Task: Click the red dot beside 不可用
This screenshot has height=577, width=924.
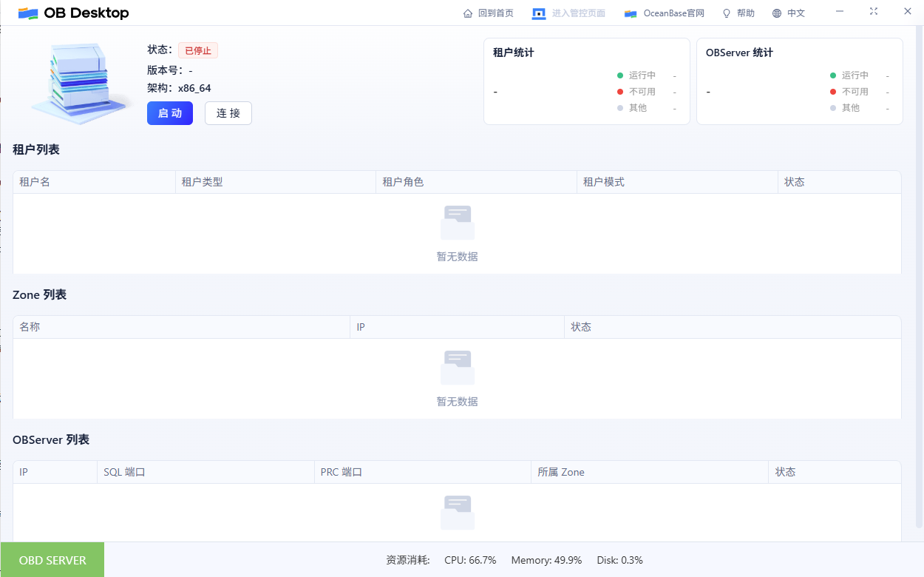Action: (x=619, y=91)
